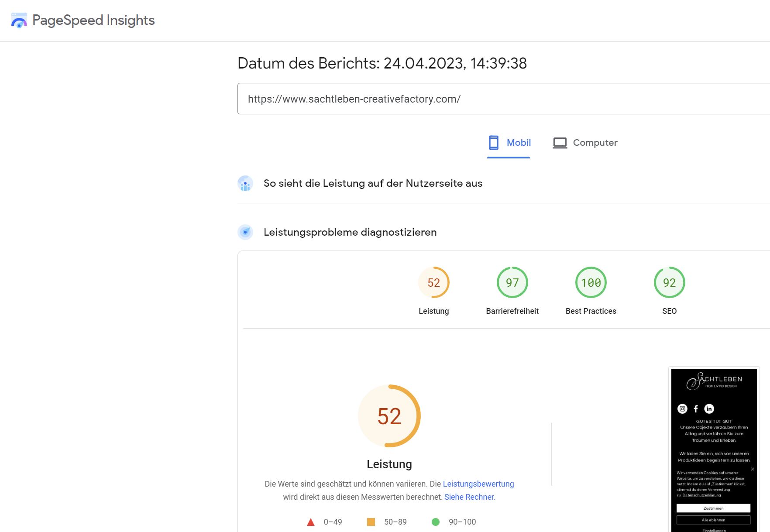Click the laptop computer icon
The image size is (770, 532).
pyautogui.click(x=560, y=143)
